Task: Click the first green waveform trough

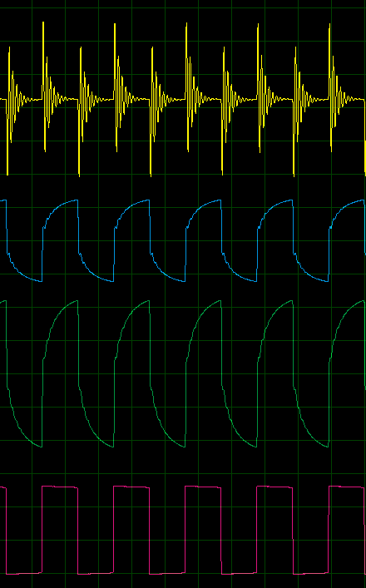Action: click(40, 446)
